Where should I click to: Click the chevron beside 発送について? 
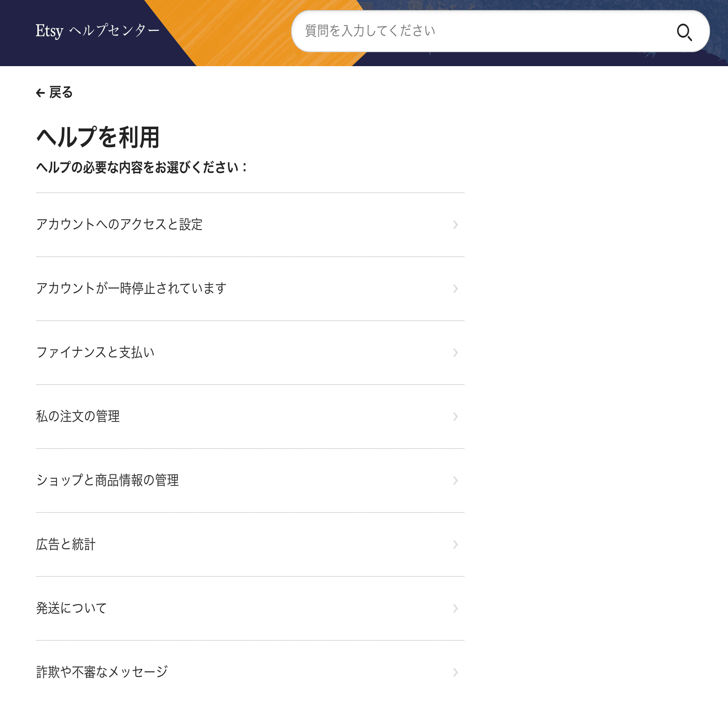(x=456, y=608)
